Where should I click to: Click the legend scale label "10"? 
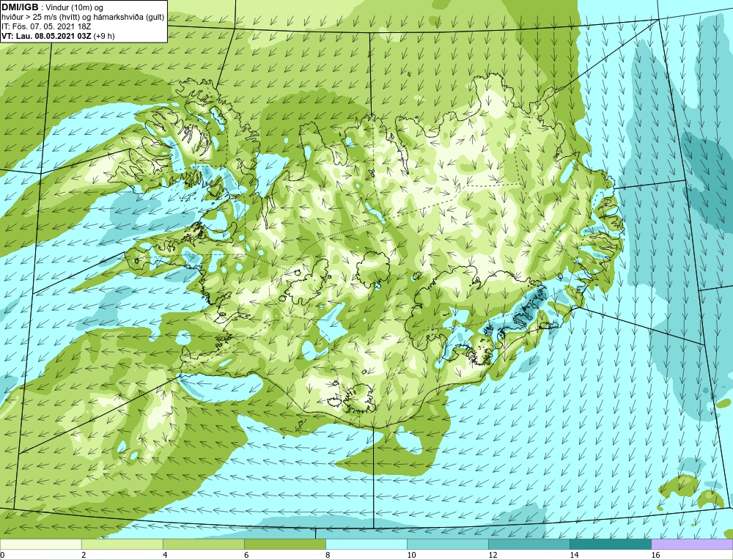click(x=411, y=555)
